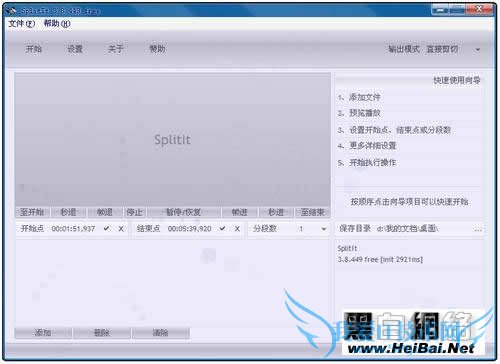The image size is (500, 364).
Task: Open 设置 from the toolbar
Action: [75, 49]
